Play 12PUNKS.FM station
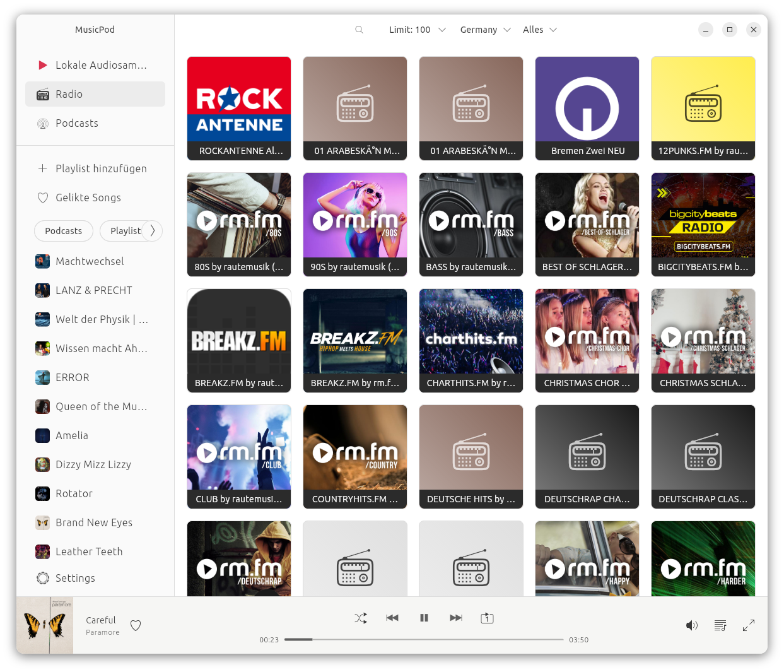The width and height of the screenshot is (784, 672). click(703, 109)
